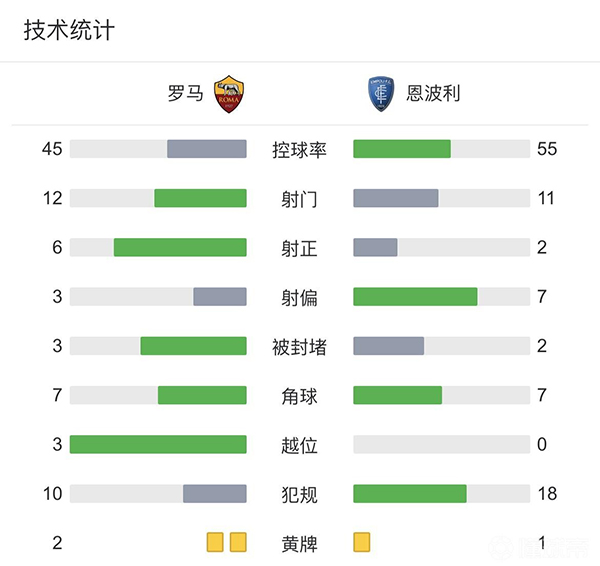Click Empoli's green shots off target bar
This screenshot has height=566, width=600.
tap(415, 296)
